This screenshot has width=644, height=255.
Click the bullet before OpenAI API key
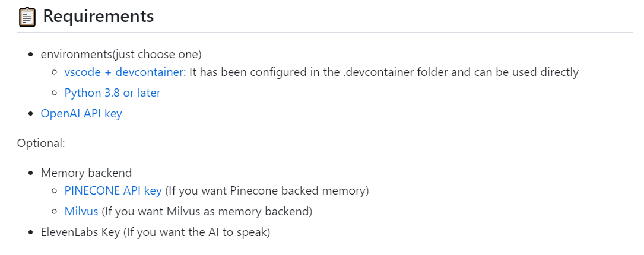point(31,114)
